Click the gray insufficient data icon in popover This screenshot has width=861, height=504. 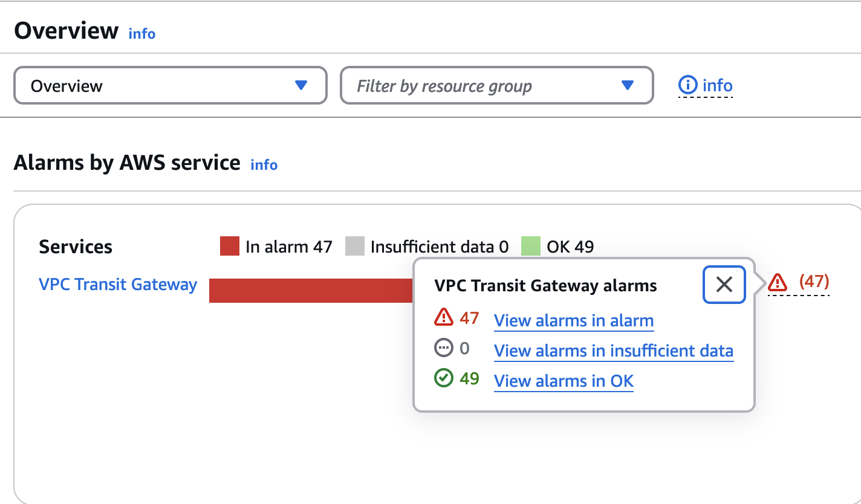click(444, 348)
